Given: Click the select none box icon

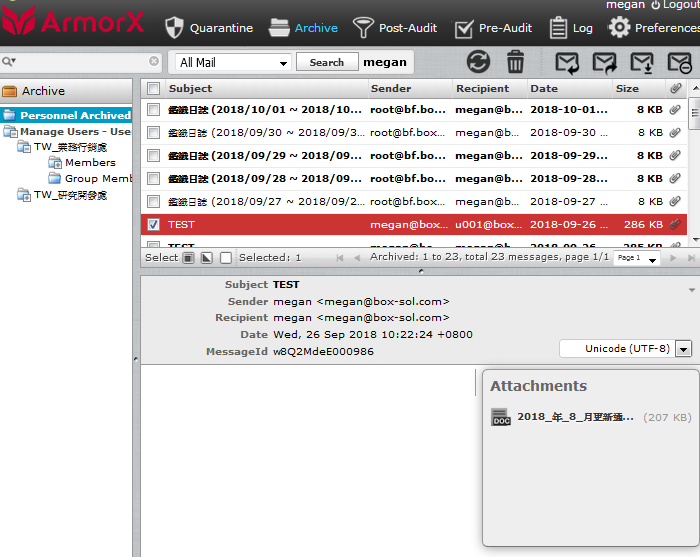Looking at the screenshot, I should point(226,258).
